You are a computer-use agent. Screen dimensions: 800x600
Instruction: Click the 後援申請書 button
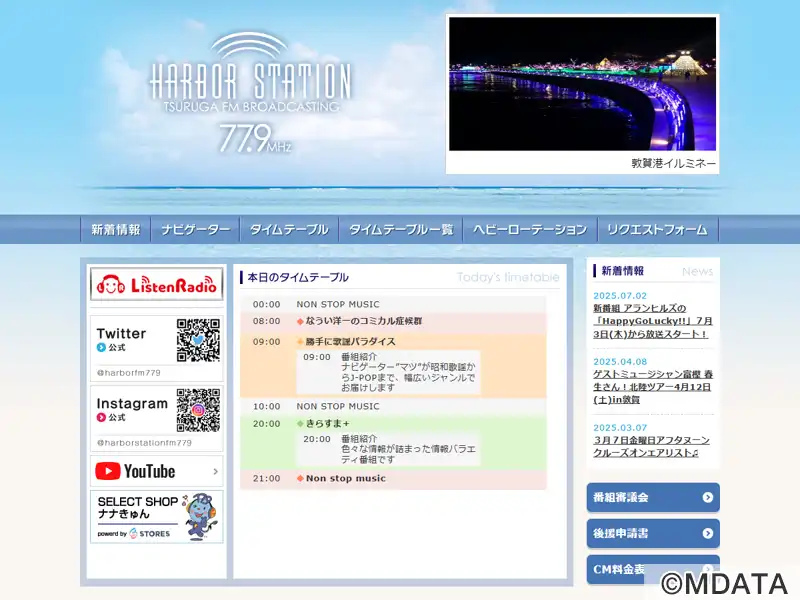(x=653, y=534)
